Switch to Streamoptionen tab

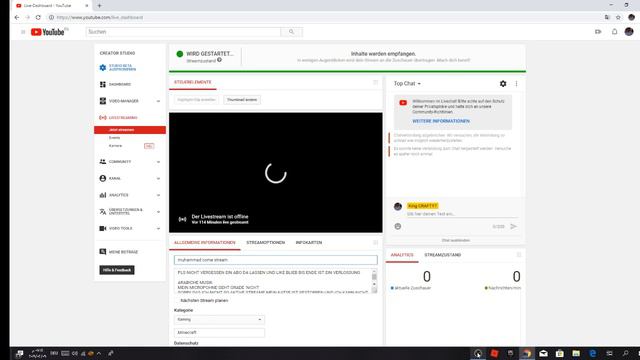point(265,243)
